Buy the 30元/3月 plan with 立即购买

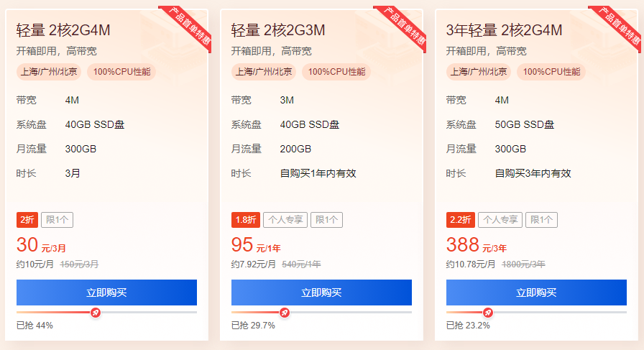[x=106, y=293]
